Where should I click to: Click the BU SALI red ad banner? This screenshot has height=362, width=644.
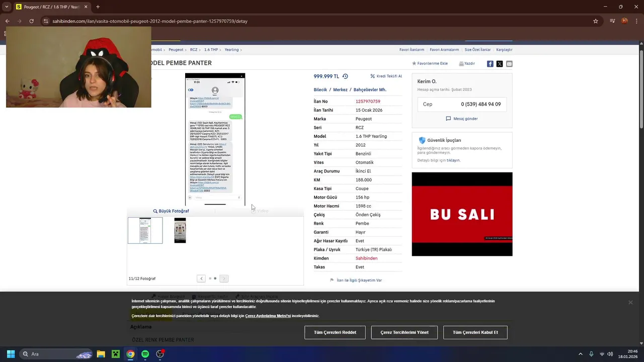(x=462, y=214)
